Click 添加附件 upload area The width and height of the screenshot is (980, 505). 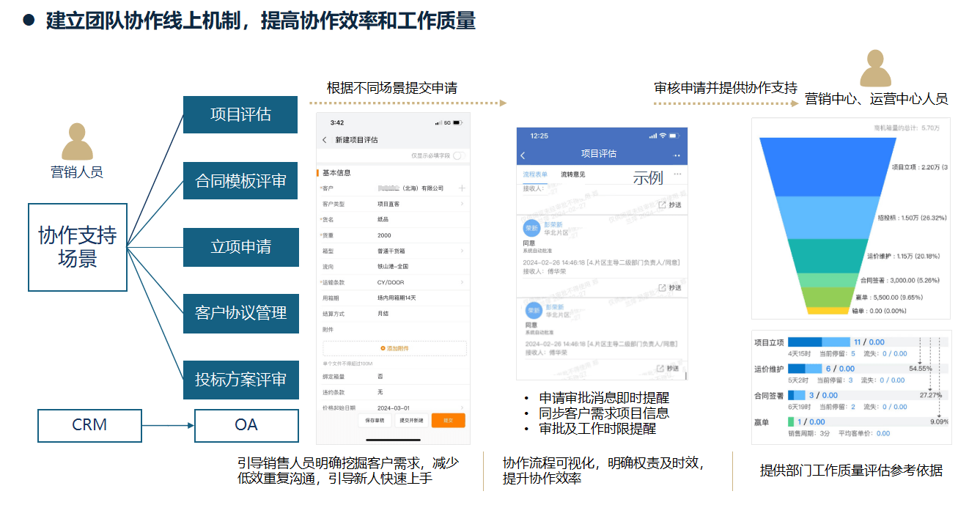[x=394, y=348]
